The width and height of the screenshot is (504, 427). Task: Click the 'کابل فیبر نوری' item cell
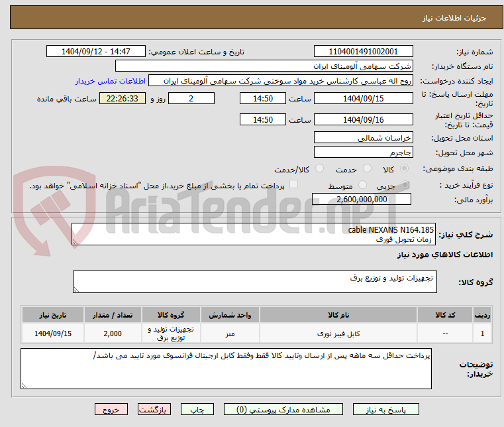338,334
